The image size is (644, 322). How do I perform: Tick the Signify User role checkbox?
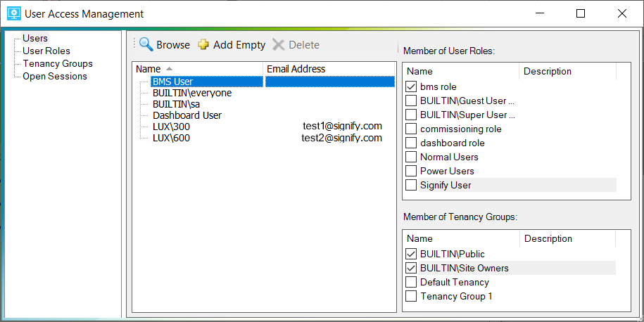tap(412, 185)
